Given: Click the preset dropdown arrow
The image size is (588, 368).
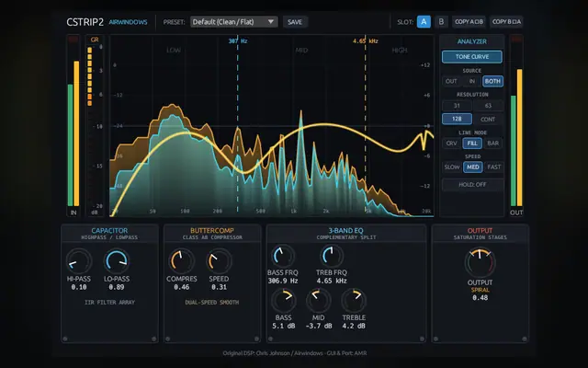Looking at the screenshot, I should (271, 22).
